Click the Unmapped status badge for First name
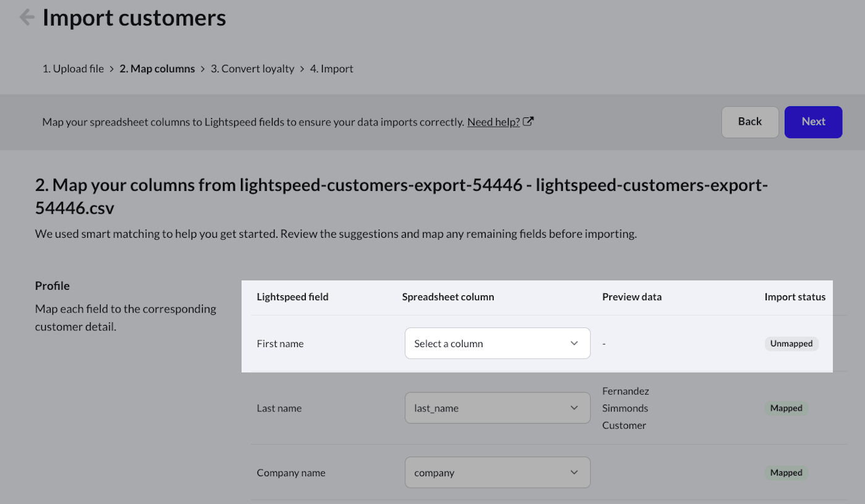 (791, 343)
